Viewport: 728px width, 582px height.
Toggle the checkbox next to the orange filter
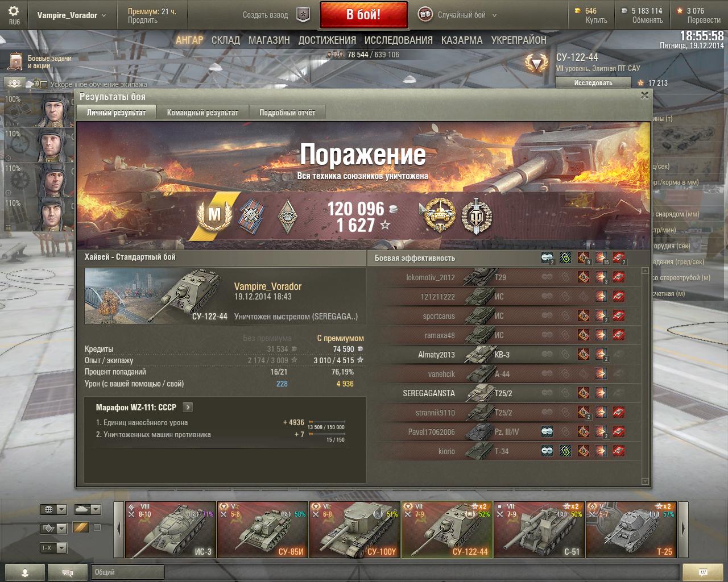pos(97,527)
